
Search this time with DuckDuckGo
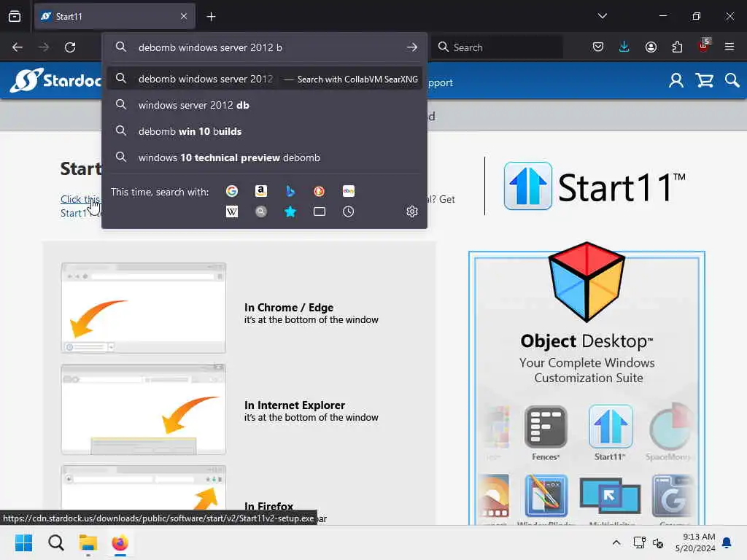tap(320, 191)
